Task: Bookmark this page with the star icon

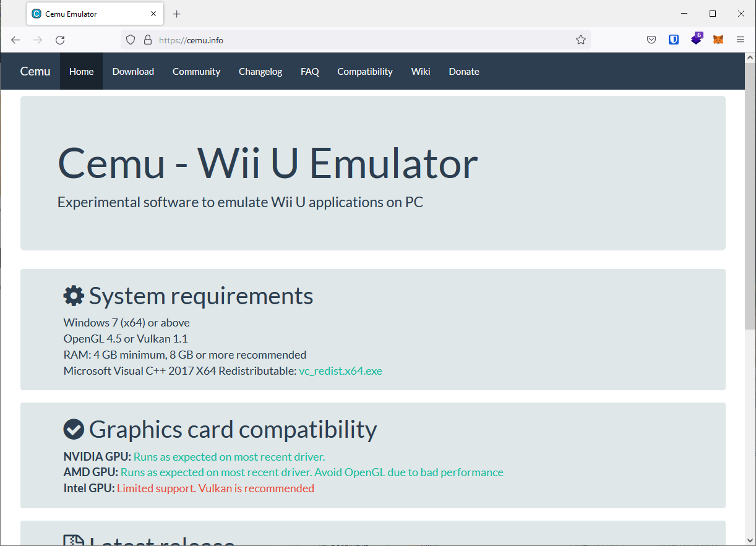Action: [x=580, y=40]
